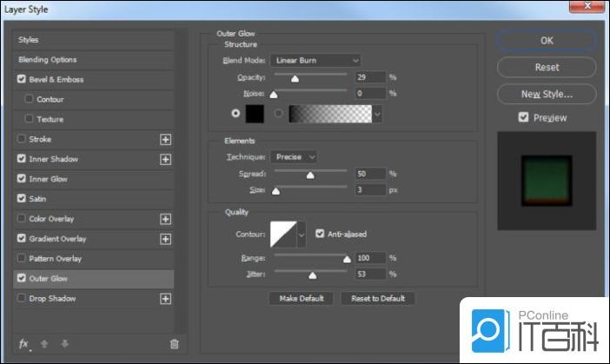Image resolution: width=610 pixels, height=364 pixels.
Task: Click the effects list vertical scrollbar
Action: [x=180, y=181]
